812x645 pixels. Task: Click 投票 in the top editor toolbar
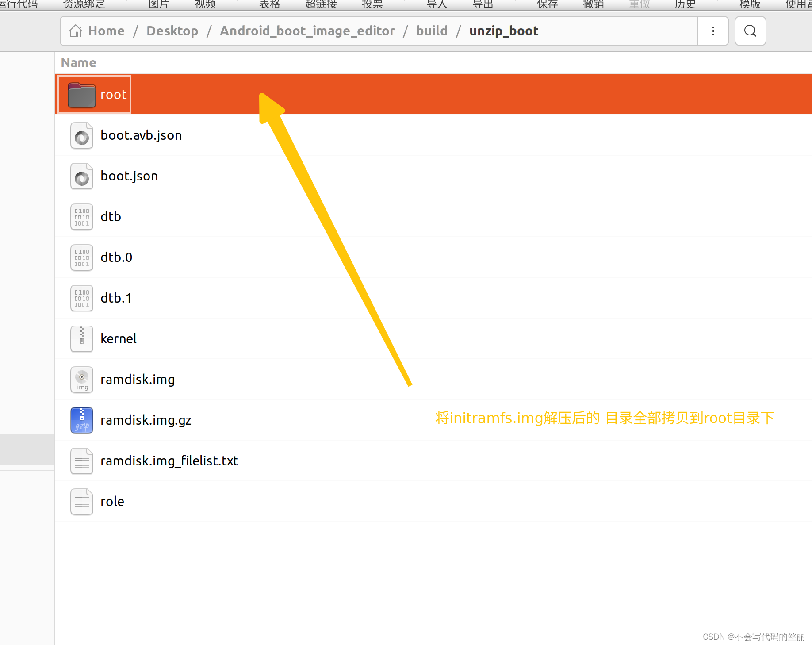(x=372, y=4)
